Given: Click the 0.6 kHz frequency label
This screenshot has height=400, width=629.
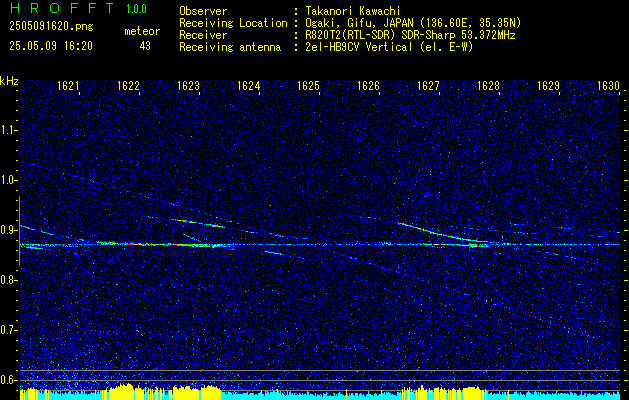Looking at the screenshot, I should click(8, 380).
